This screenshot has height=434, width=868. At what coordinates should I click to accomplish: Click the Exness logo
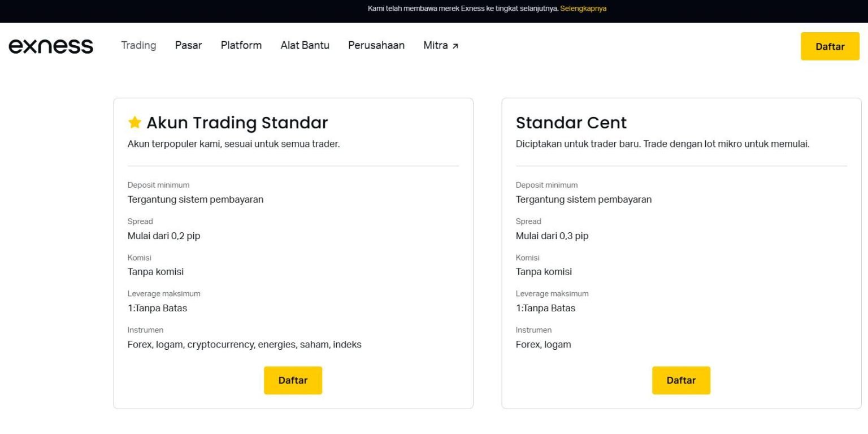pyautogui.click(x=51, y=46)
